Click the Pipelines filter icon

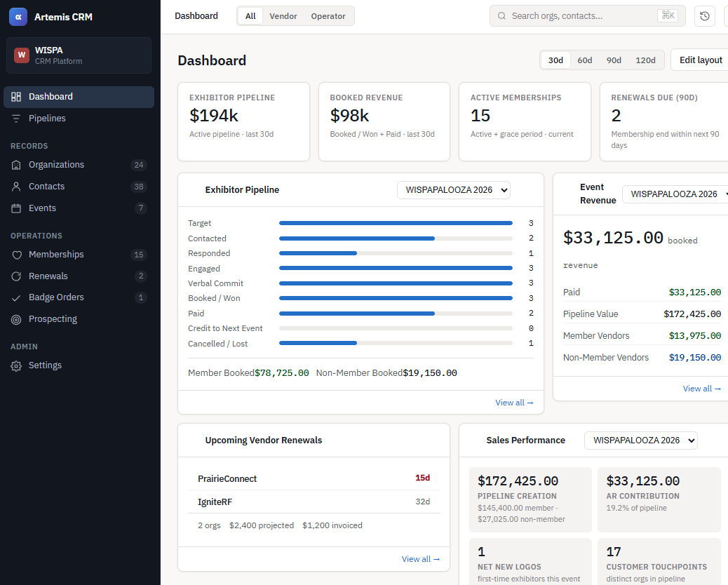(x=16, y=119)
